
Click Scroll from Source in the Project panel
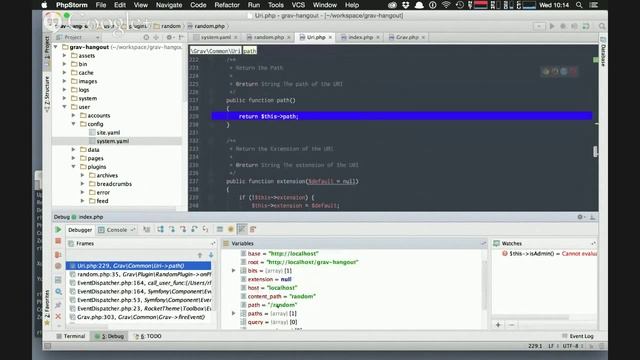[x=146, y=37]
